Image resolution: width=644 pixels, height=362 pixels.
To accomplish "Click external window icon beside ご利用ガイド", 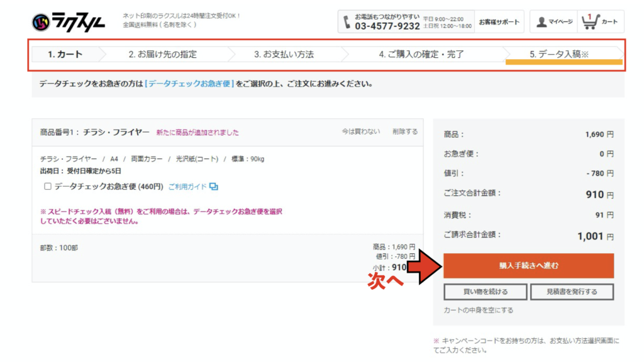I will tap(214, 187).
